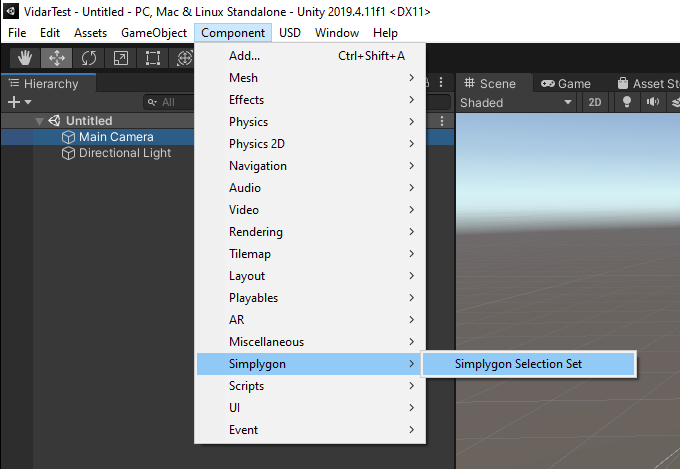Switch to the Game tab
The height and width of the screenshot is (469, 680).
566,84
